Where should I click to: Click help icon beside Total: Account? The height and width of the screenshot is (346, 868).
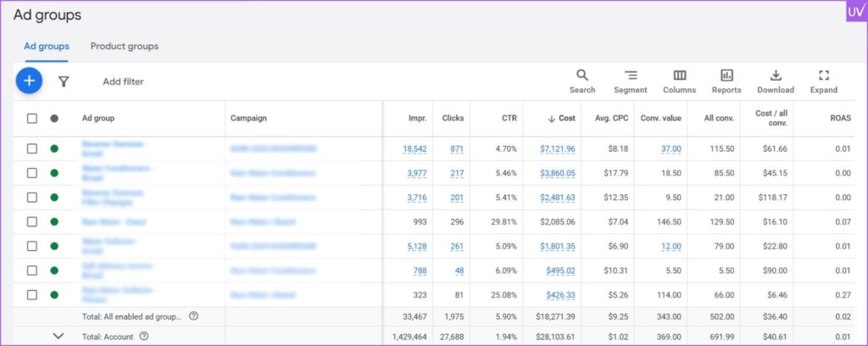click(143, 336)
